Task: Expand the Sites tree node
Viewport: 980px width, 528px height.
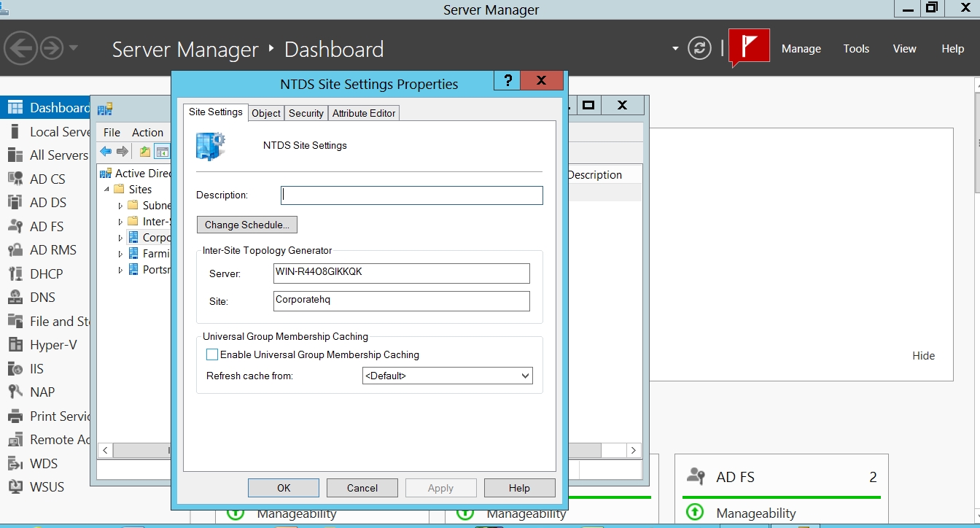Action: tap(107, 190)
